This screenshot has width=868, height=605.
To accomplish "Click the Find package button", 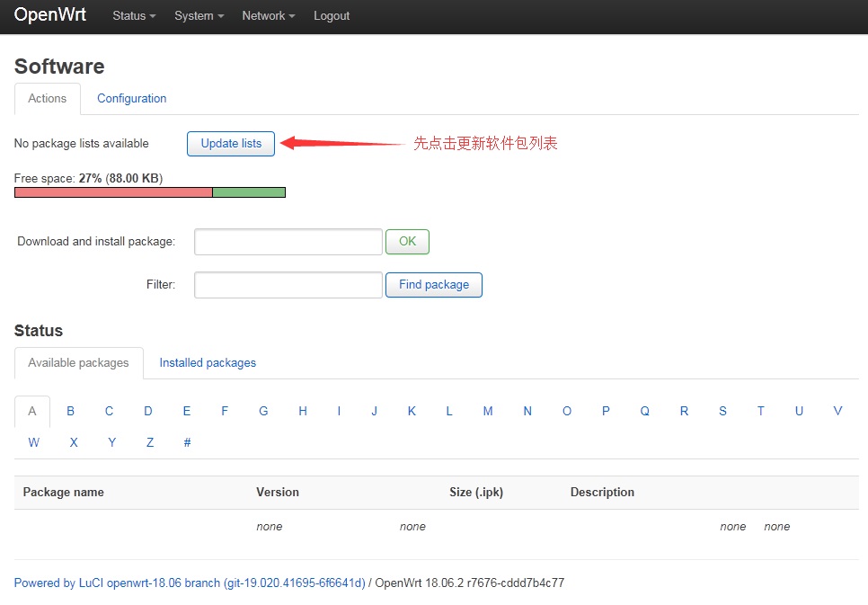I will click(x=434, y=285).
